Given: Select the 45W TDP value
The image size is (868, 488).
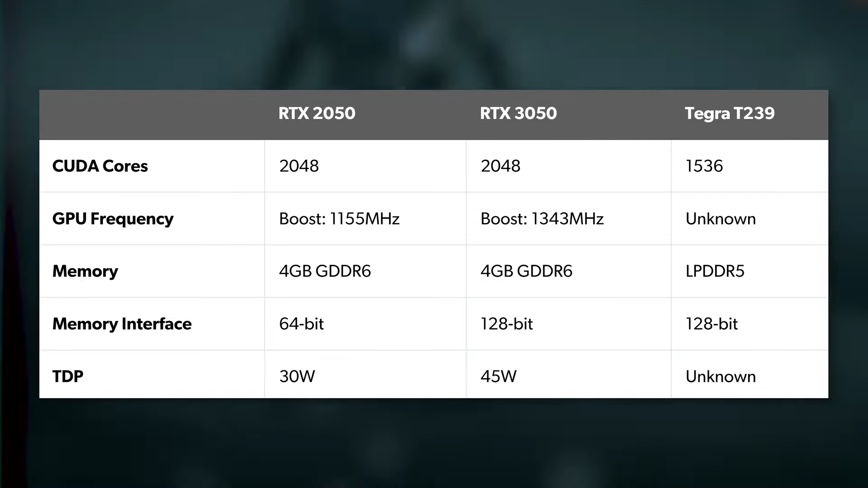Looking at the screenshot, I should 498,376.
